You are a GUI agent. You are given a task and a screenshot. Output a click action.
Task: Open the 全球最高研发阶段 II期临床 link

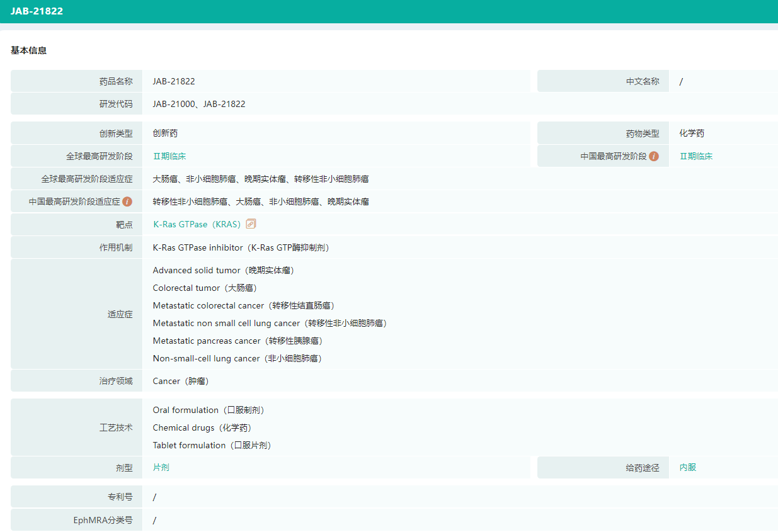pos(169,156)
